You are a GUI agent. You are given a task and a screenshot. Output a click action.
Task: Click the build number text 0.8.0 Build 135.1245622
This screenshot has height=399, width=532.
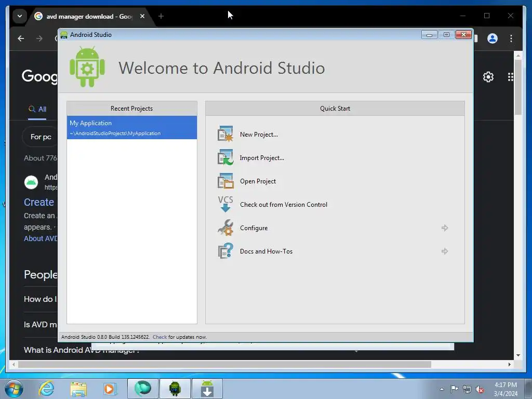point(123,337)
